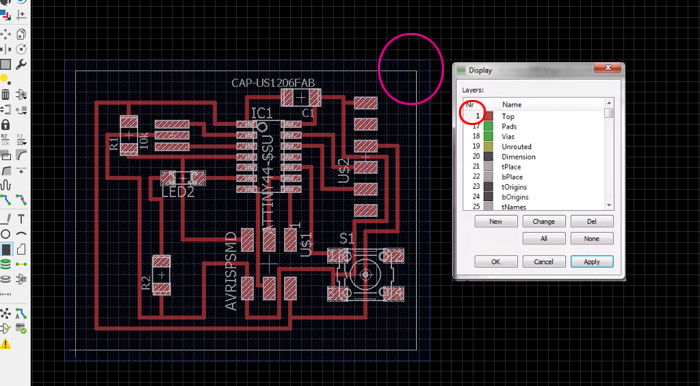
Task: Open the Autorouter tool
Action: pyautogui.click(x=21, y=313)
